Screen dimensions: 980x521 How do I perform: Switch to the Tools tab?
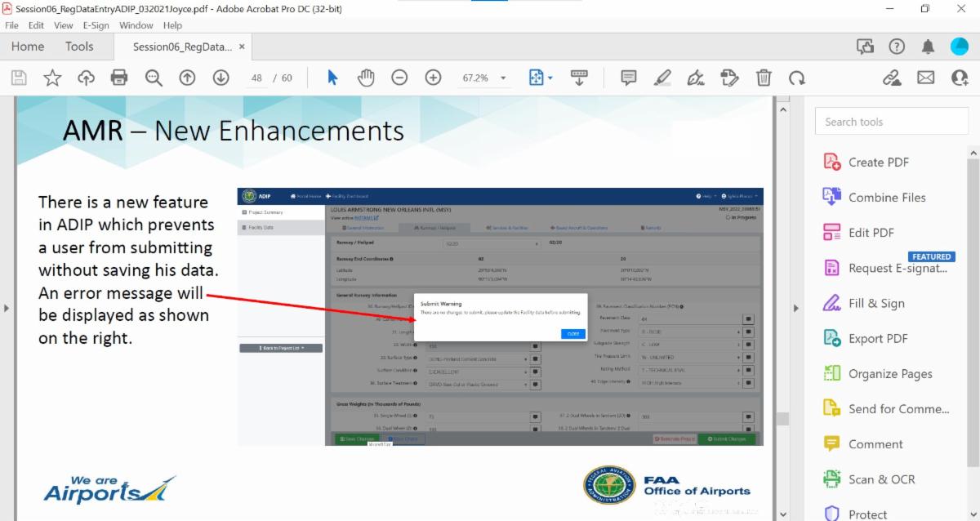click(79, 47)
